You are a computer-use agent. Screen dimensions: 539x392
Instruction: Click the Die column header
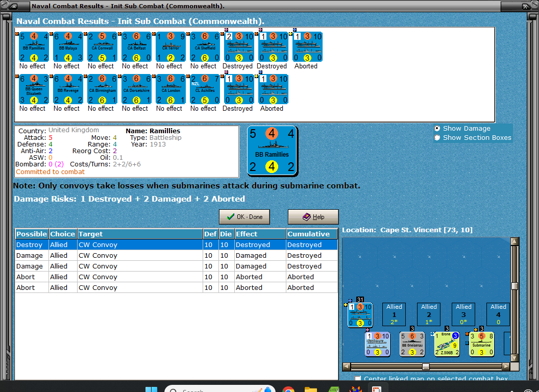226,234
